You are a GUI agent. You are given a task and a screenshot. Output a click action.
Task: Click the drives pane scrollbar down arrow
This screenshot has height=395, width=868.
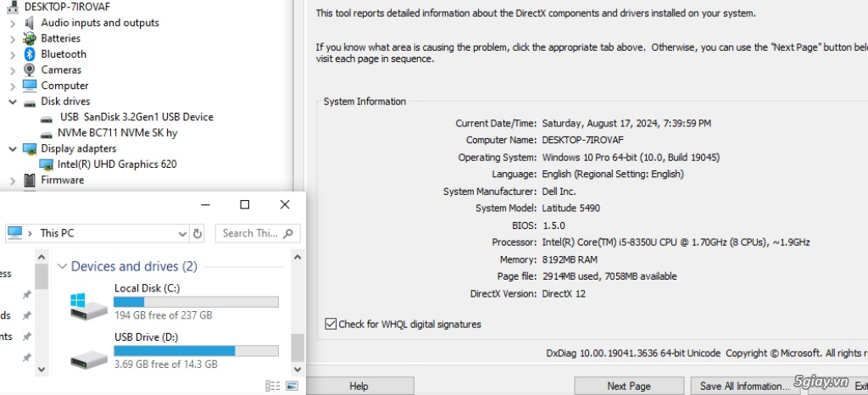[x=298, y=369]
